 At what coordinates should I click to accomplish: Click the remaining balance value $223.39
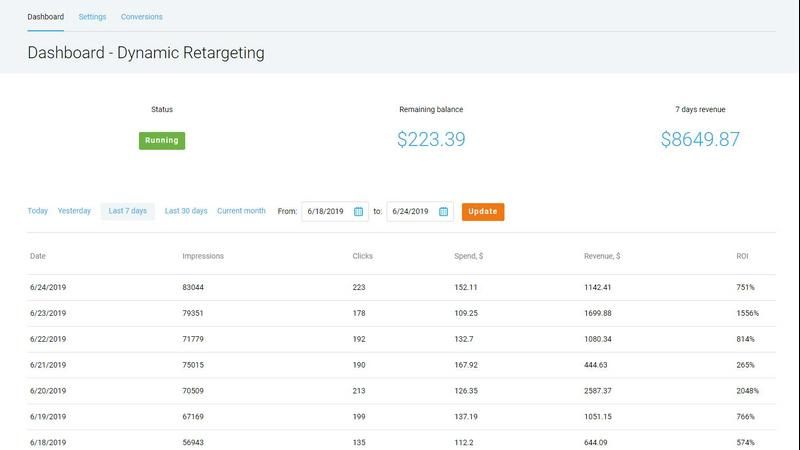coord(431,139)
